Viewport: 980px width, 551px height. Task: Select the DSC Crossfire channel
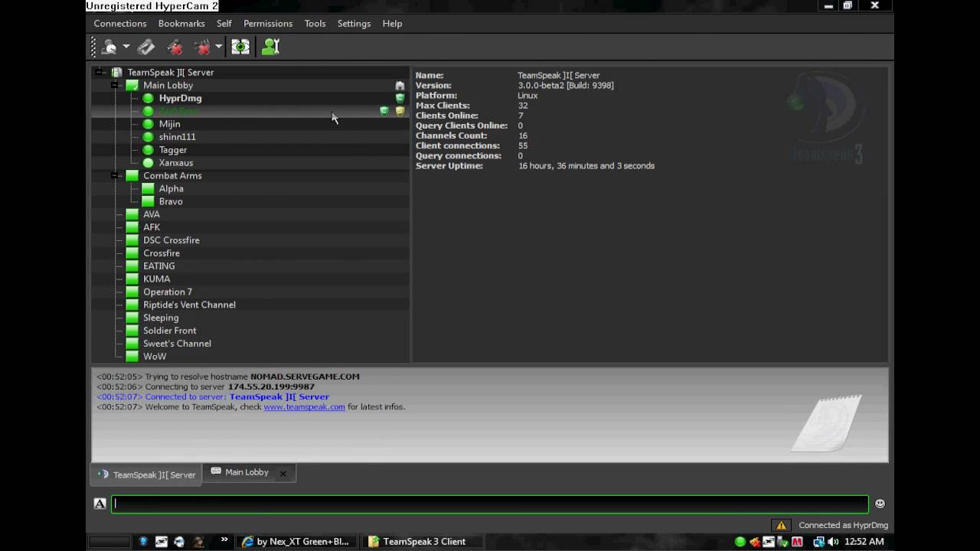coord(171,240)
